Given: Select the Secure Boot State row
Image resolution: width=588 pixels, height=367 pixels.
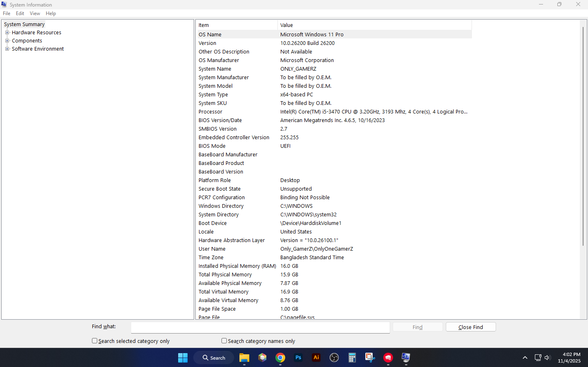Looking at the screenshot, I should (x=334, y=189).
